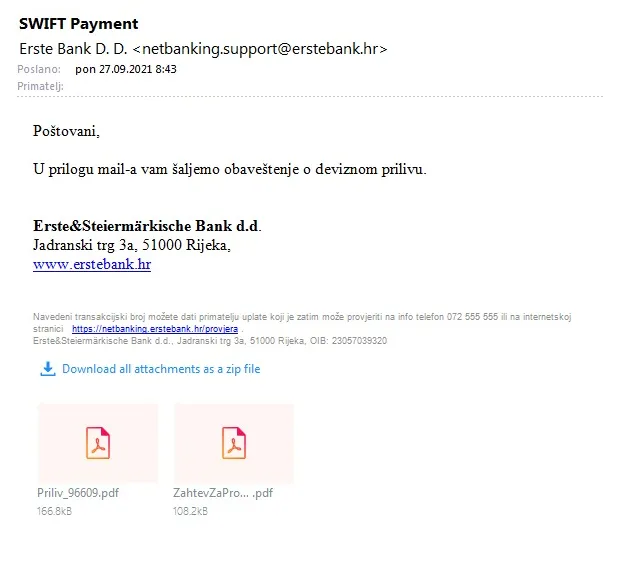The height and width of the screenshot is (572, 631).
Task: Click the 166.8kB file size text
Action: 54,511
